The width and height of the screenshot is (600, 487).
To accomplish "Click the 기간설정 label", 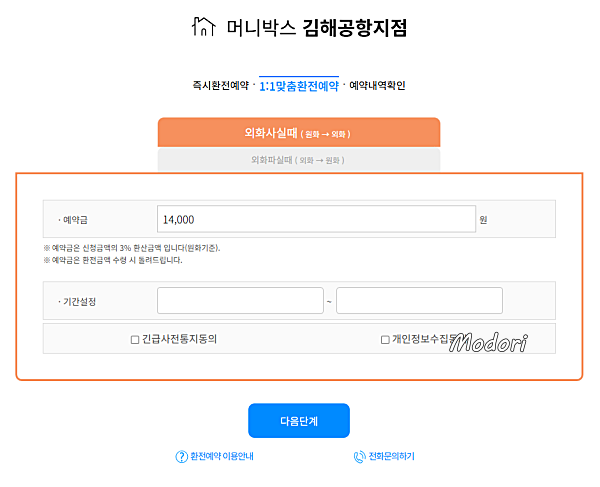I will [x=79, y=302].
